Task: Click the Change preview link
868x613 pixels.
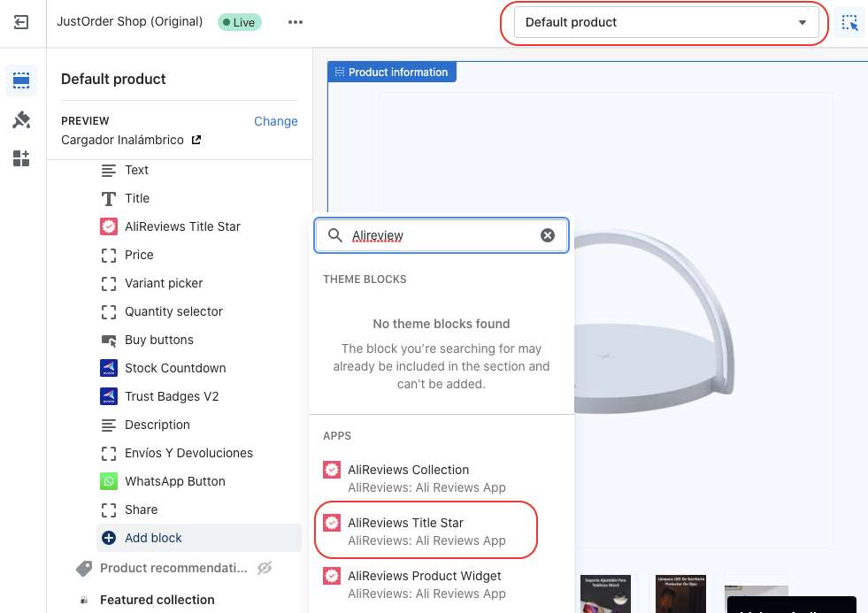Action: 275,121
